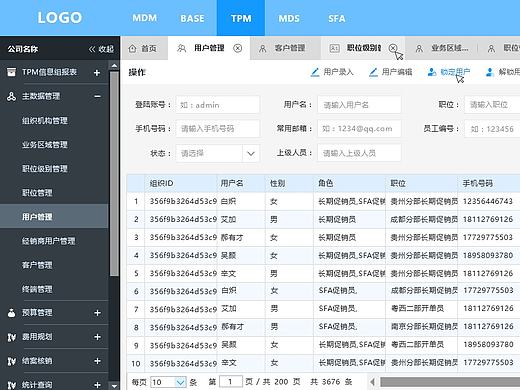Expand 结案核销 with plus icon

(x=97, y=361)
